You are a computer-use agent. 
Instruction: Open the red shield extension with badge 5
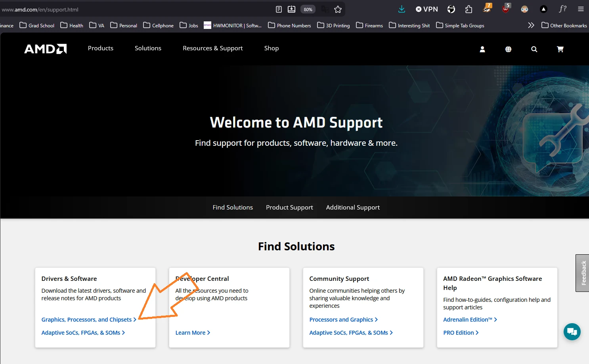click(x=506, y=8)
